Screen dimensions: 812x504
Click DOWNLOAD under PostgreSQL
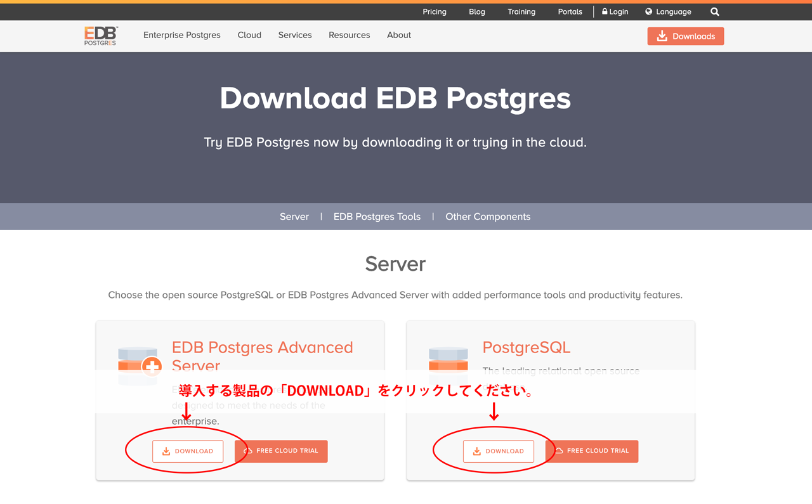click(499, 451)
